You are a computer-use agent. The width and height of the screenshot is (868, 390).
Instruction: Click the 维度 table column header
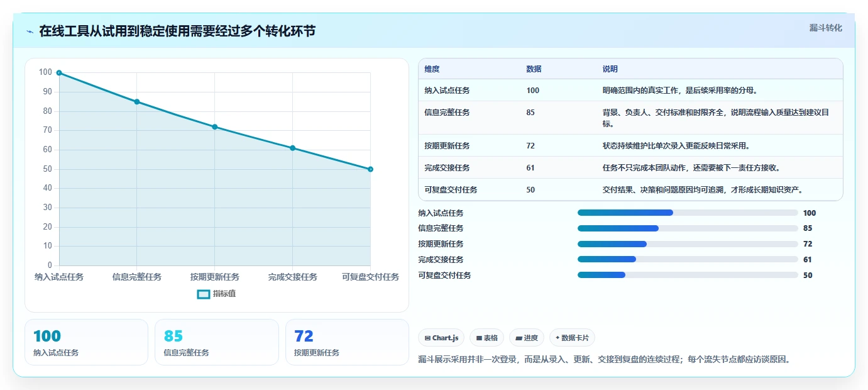(432, 69)
